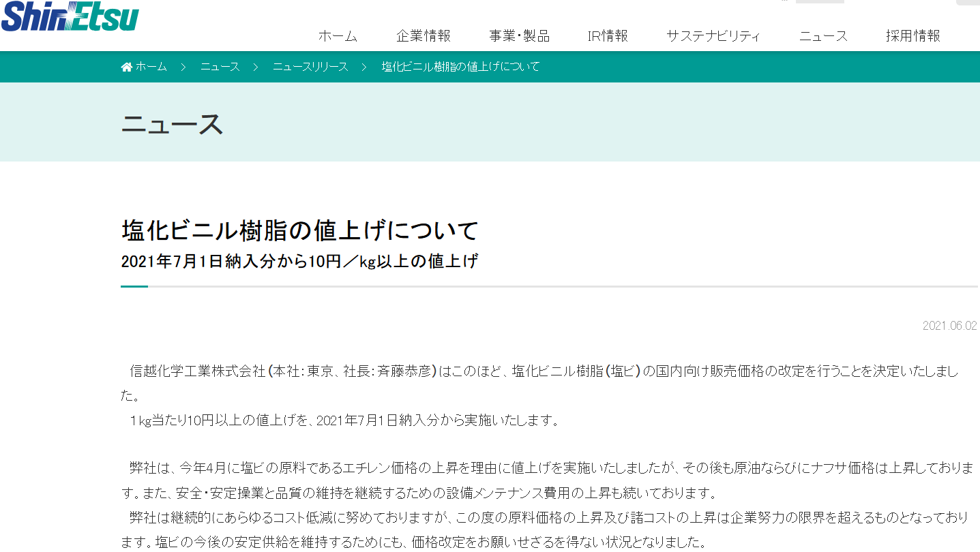
Task: Click the chevron before 塩化ビニル樹脂の値上げについて breadcrumb
Action: tap(364, 67)
